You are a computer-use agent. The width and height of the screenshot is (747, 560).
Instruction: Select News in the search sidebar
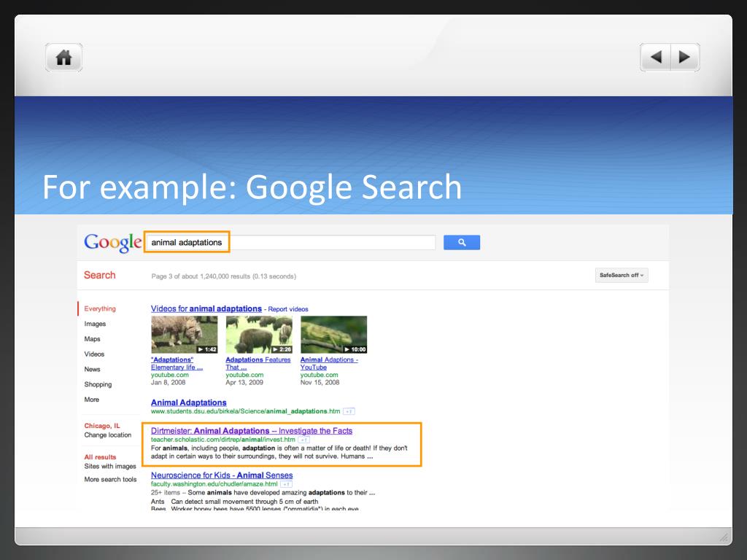[x=92, y=370]
